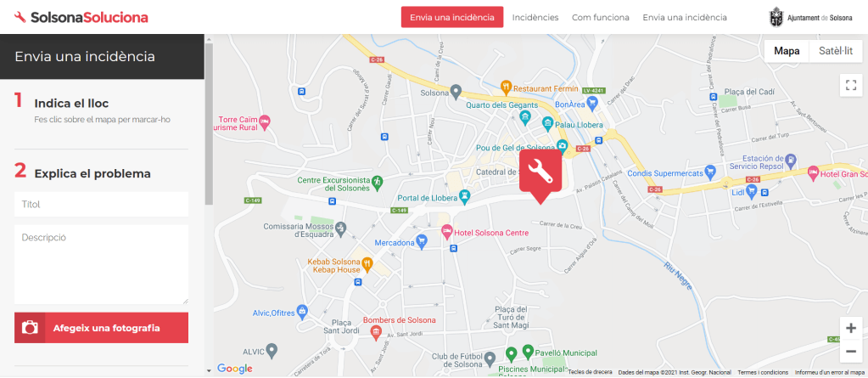Open the Incidències menu item
This screenshot has width=868, height=378.
click(x=535, y=17)
